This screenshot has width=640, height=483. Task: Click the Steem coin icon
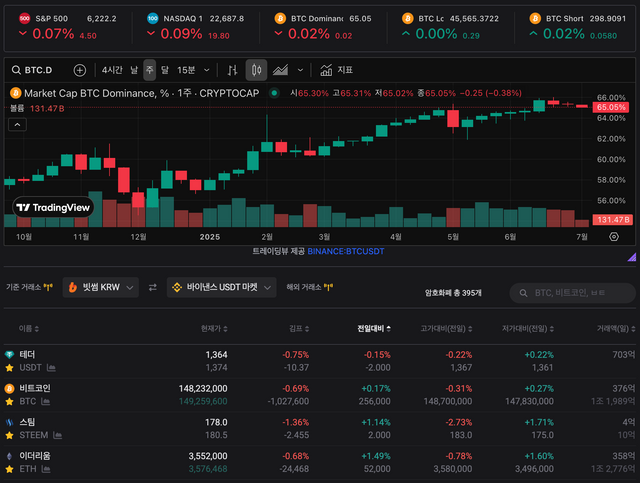(x=9, y=422)
